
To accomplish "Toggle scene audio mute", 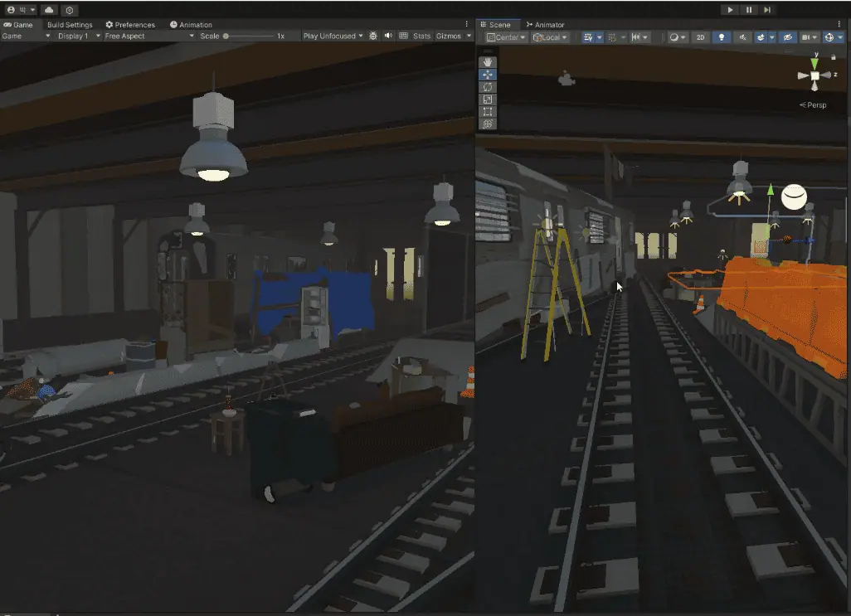I will 742,37.
